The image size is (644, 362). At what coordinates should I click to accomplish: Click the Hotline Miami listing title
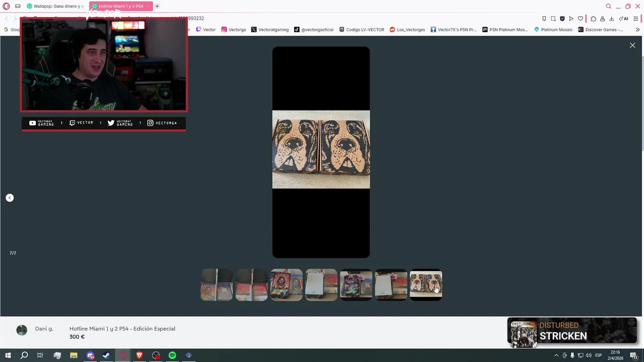(x=122, y=328)
